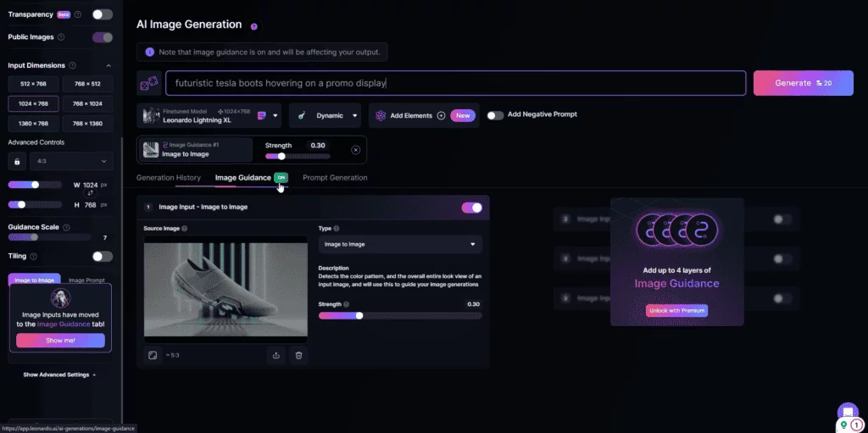Click the Add Elements atom icon

pyautogui.click(x=381, y=116)
